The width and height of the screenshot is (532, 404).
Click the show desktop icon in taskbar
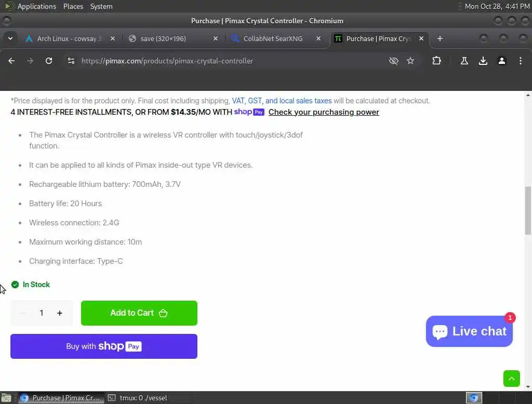pyautogui.click(x=6, y=398)
